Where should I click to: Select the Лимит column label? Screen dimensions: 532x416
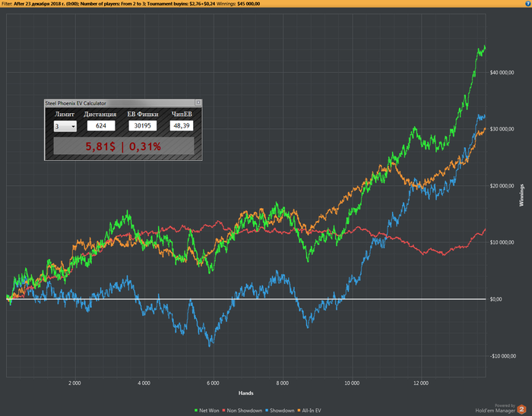tap(65, 114)
